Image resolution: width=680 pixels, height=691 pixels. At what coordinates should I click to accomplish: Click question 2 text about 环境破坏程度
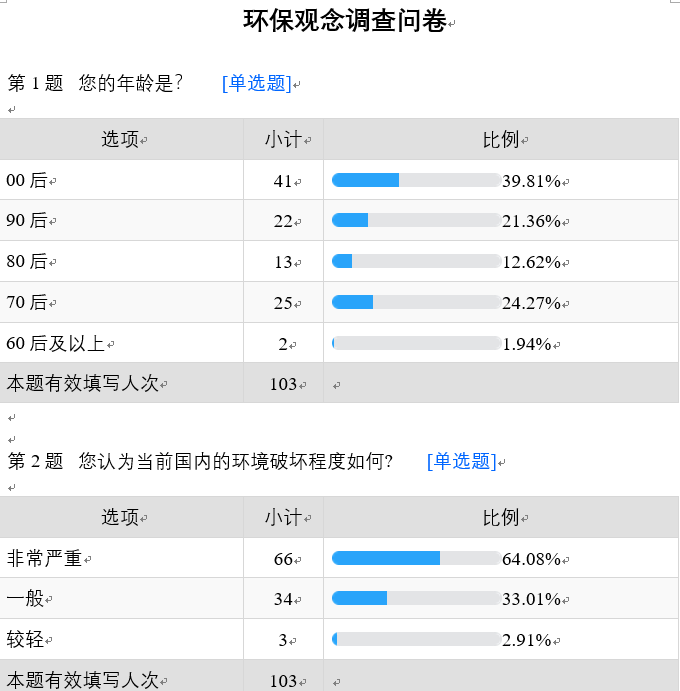(x=236, y=461)
